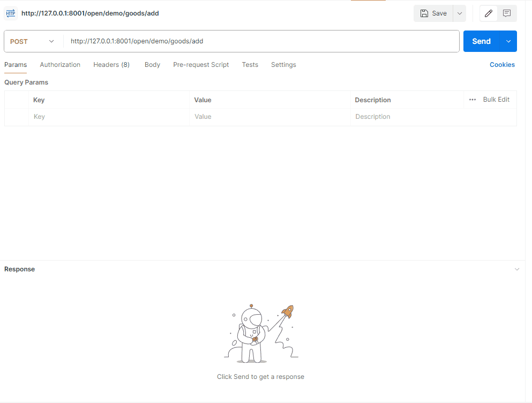Go to the Settings tab
Viewport: 532px width, 403px height.
tap(283, 65)
